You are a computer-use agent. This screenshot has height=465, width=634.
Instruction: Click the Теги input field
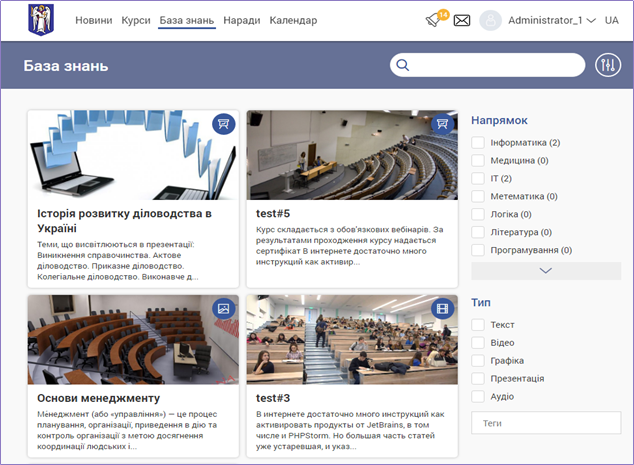click(x=545, y=423)
